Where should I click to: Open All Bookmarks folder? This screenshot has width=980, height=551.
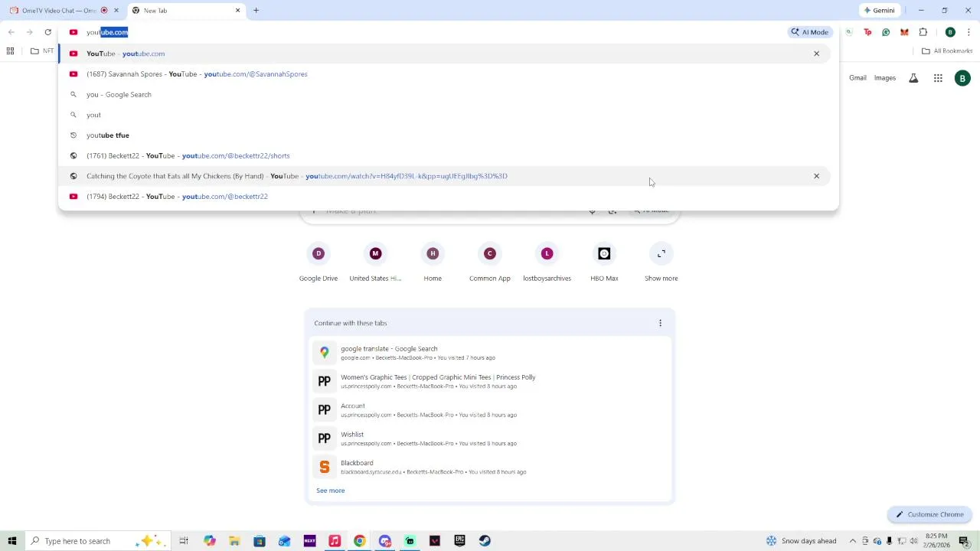947,51
